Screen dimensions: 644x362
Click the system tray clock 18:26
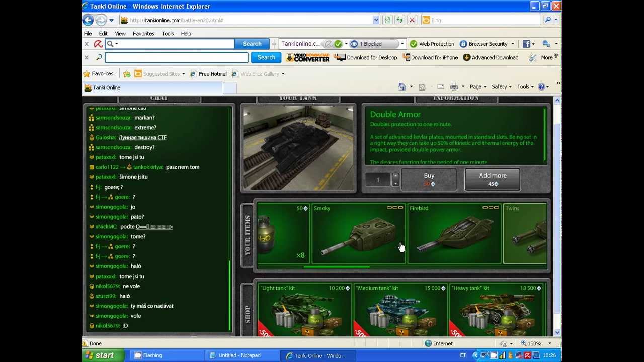tap(549, 355)
